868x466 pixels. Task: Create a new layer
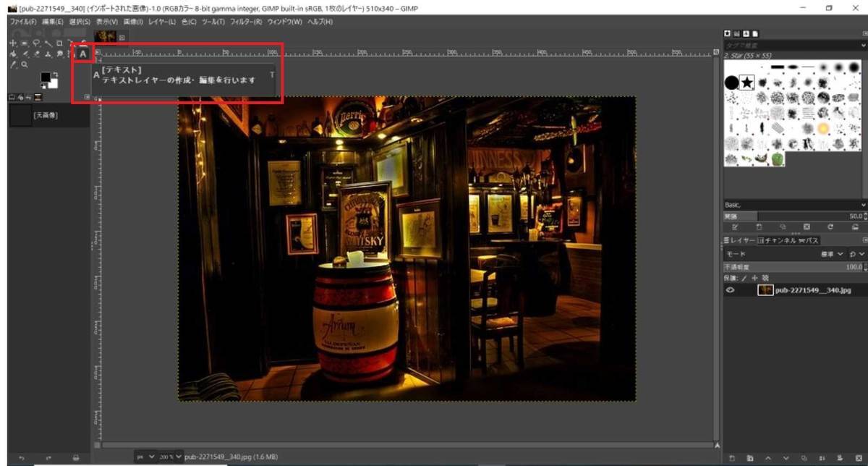[x=731, y=458]
